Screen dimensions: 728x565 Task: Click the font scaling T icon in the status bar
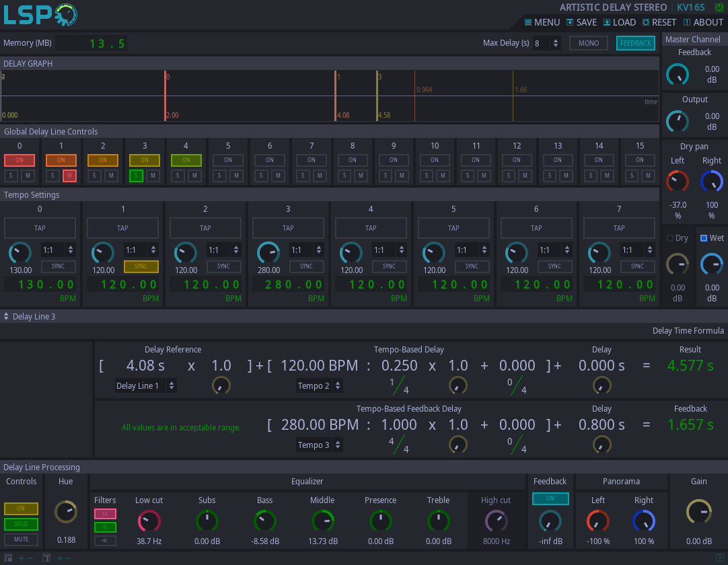pyautogui.click(x=46, y=558)
